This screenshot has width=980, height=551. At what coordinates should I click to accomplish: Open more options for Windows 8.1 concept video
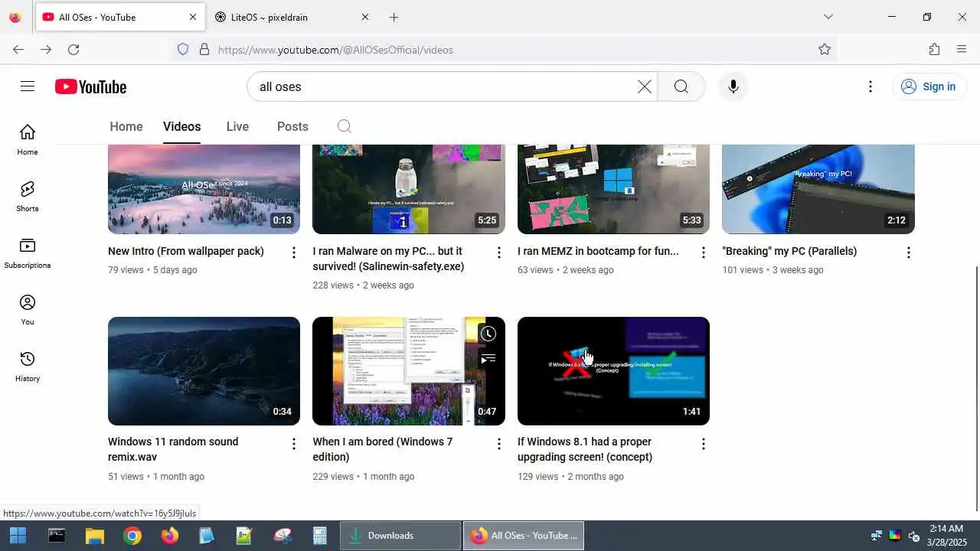tap(703, 444)
